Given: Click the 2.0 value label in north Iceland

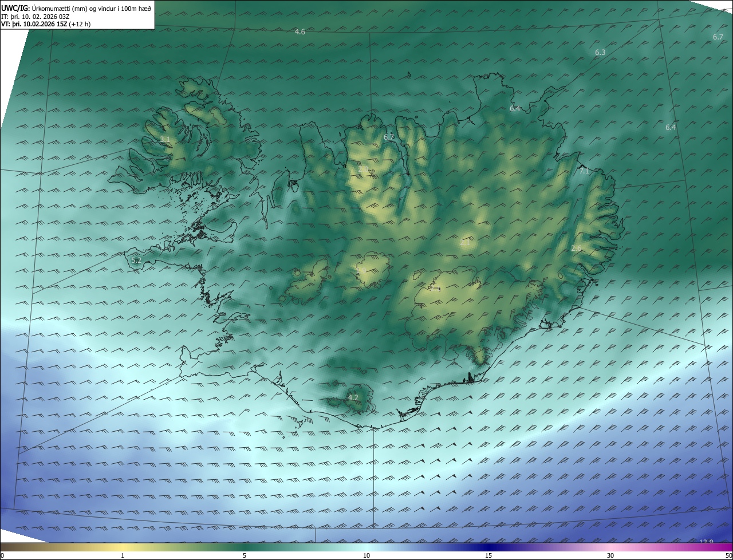Looking at the screenshot, I should [363, 169].
